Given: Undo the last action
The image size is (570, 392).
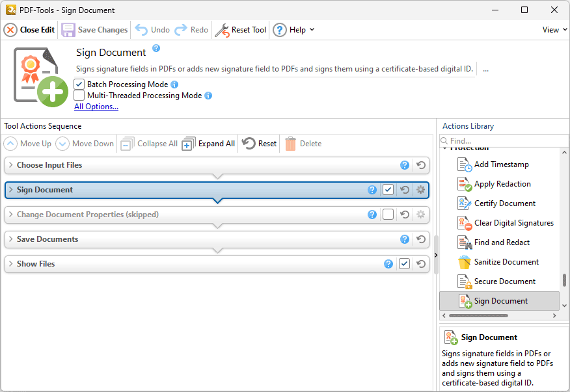Looking at the screenshot, I should (x=152, y=30).
